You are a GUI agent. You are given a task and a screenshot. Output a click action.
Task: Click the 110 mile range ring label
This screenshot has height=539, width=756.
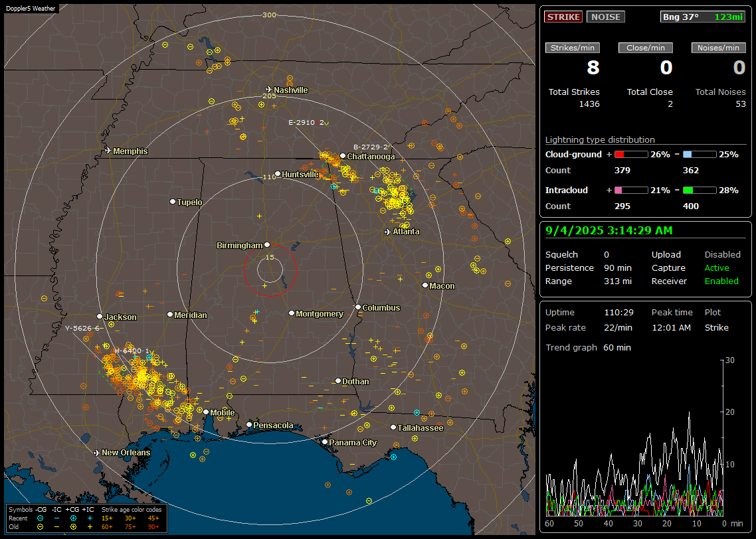click(x=269, y=177)
